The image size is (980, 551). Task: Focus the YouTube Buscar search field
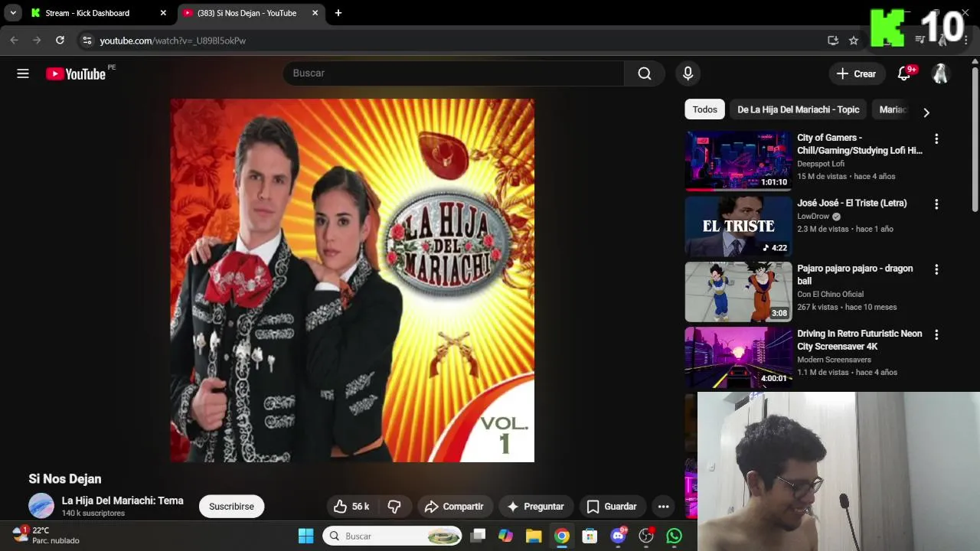[453, 73]
